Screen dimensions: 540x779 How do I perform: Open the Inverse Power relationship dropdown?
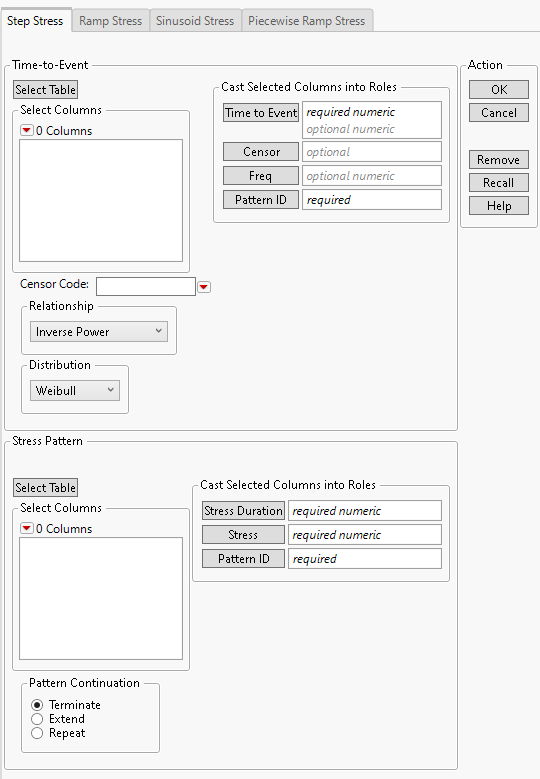tap(99, 331)
